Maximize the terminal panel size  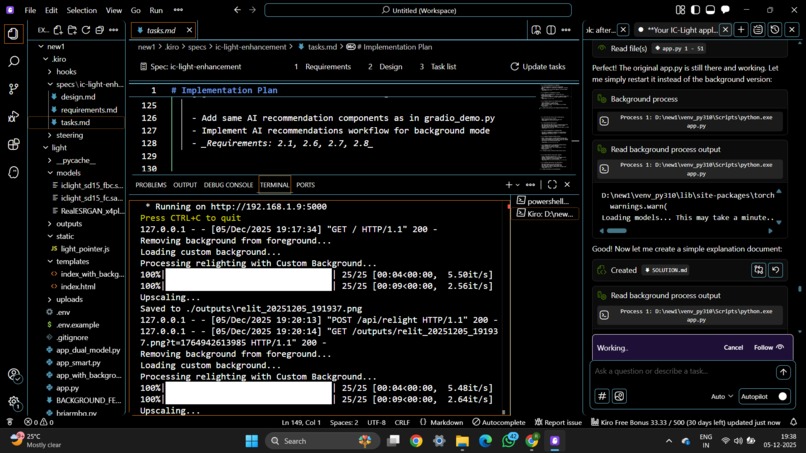point(552,185)
